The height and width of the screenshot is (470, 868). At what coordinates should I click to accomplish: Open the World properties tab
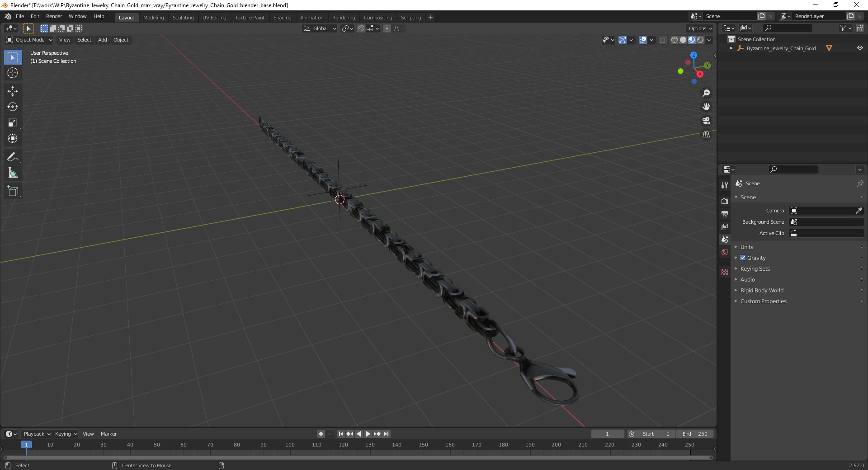point(725,252)
